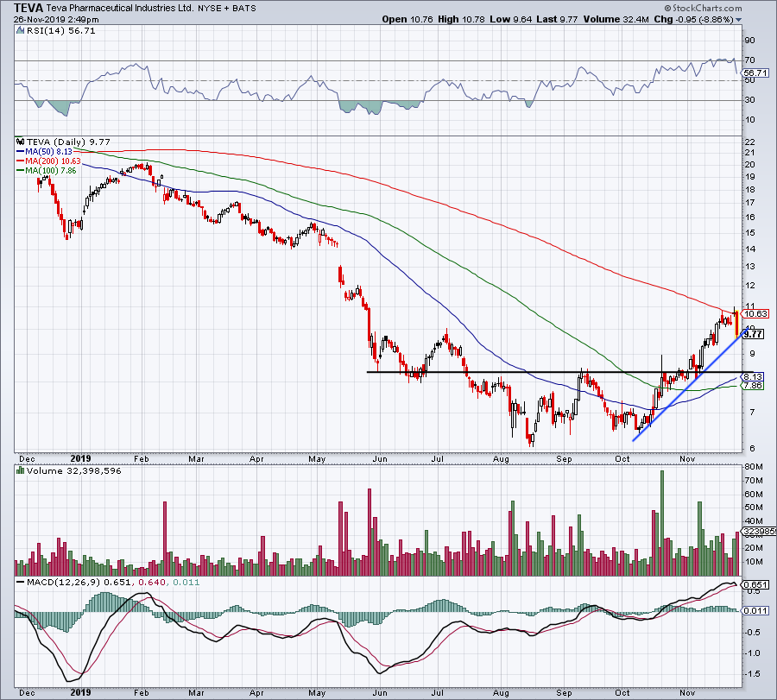Click the 'Aug' label on the price chart time axis

pyautogui.click(x=501, y=458)
